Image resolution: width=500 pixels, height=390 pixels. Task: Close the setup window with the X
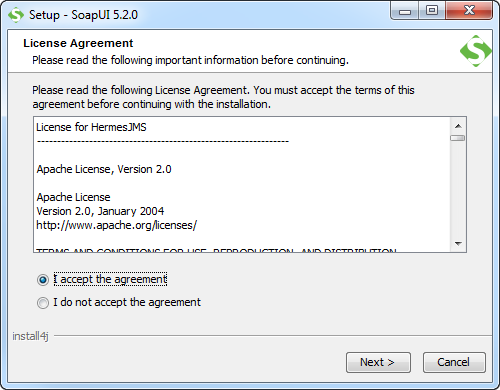click(469, 11)
